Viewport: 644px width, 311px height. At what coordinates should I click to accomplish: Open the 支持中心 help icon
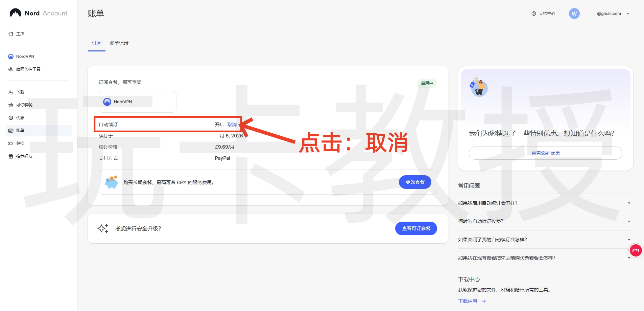533,14
